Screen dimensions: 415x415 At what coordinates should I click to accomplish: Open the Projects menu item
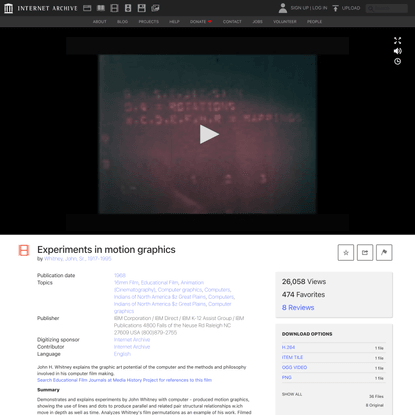(x=149, y=22)
